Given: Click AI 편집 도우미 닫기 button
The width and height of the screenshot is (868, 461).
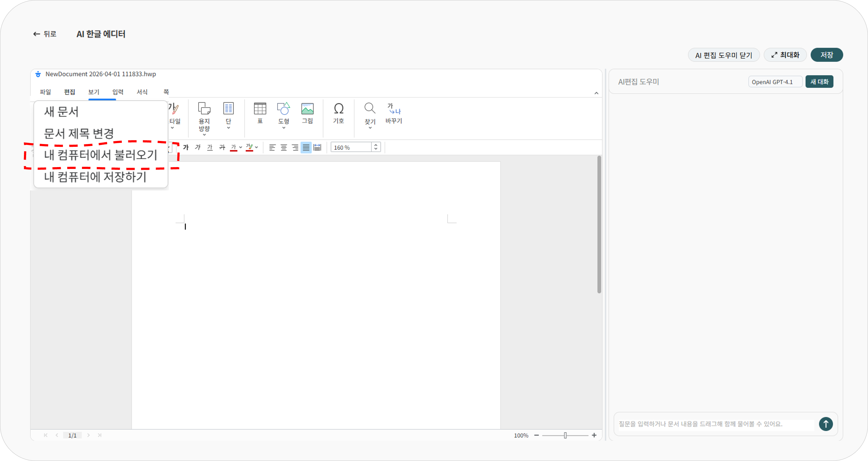Looking at the screenshot, I should point(723,55).
